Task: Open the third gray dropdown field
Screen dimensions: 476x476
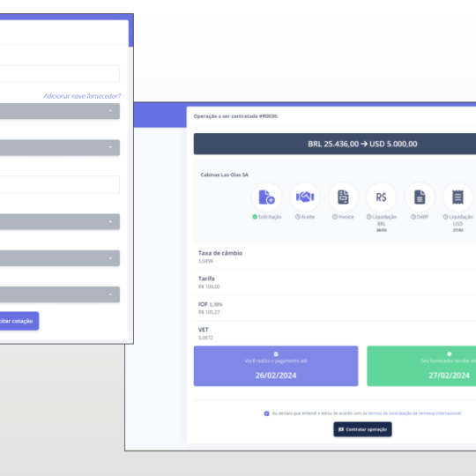Action: [60, 221]
